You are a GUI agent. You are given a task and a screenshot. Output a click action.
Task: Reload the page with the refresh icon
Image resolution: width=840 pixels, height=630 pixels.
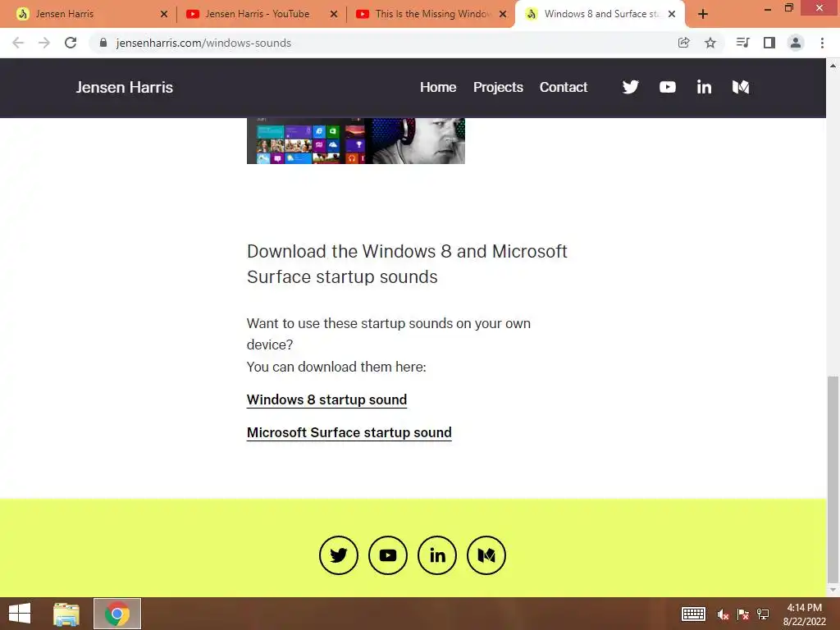tap(71, 43)
